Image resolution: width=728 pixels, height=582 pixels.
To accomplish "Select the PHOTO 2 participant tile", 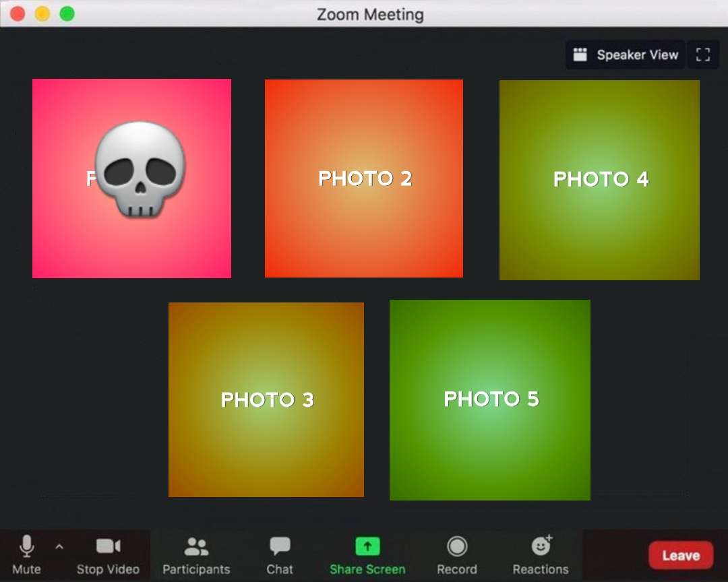I will [x=364, y=178].
